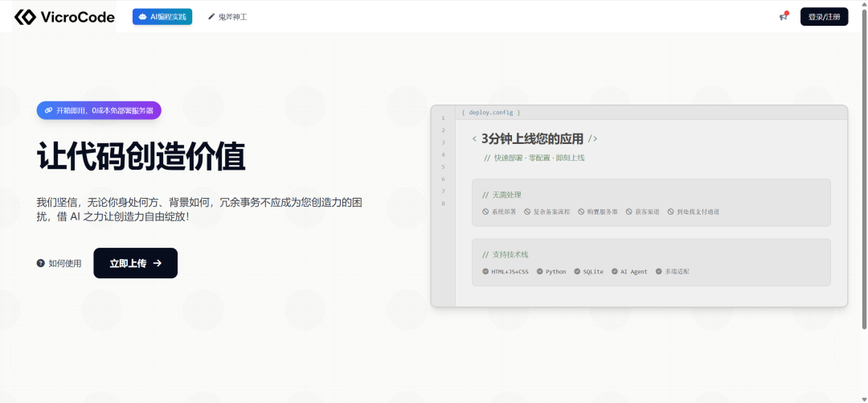Screen dimensions: 868x403
Task: Click the prohibited icon beside 系统部署
Action: pyautogui.click(x=485, y=212)
